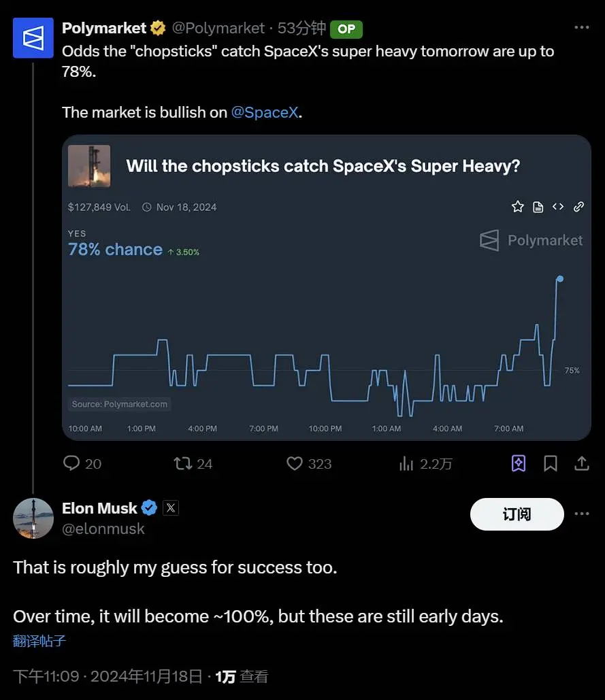
Task: Reply to Polymarket's tweet via comment icon
Action: tap(71, 463)
